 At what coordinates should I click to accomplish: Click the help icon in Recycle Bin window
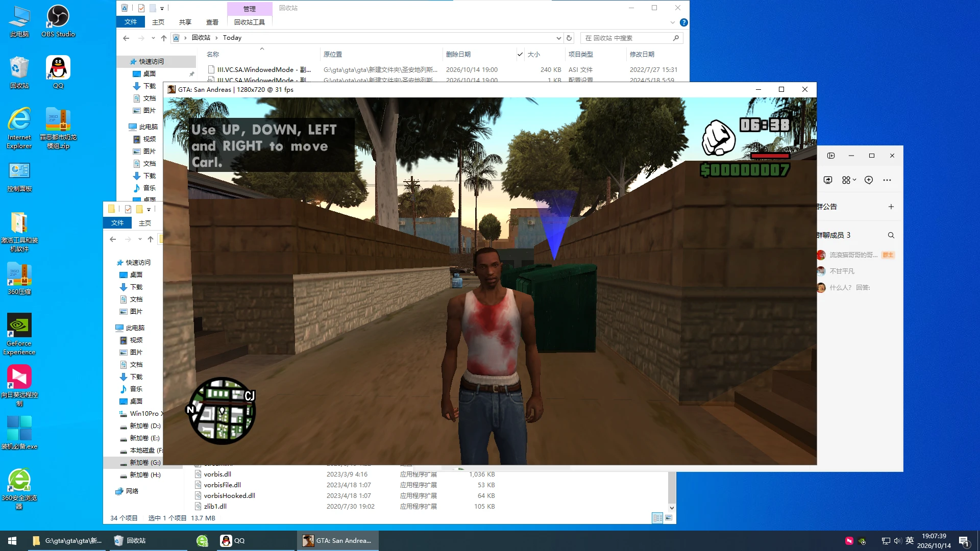pos(684,22)
